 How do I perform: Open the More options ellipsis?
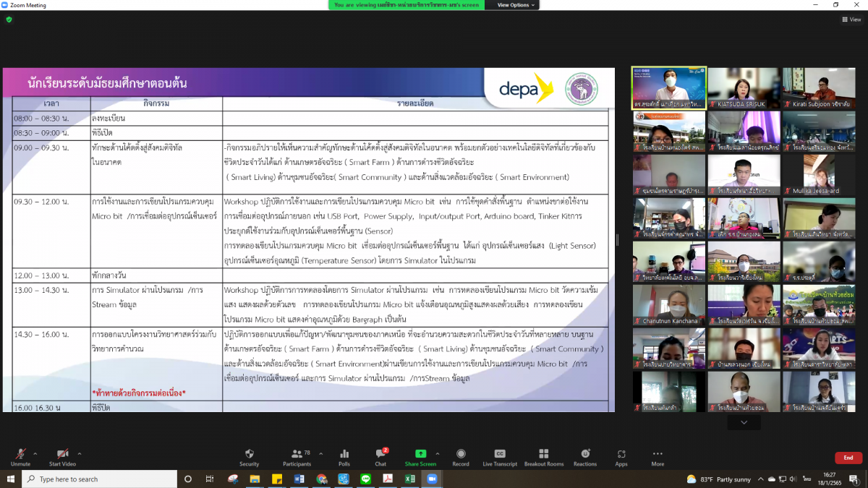click(658, 457)
